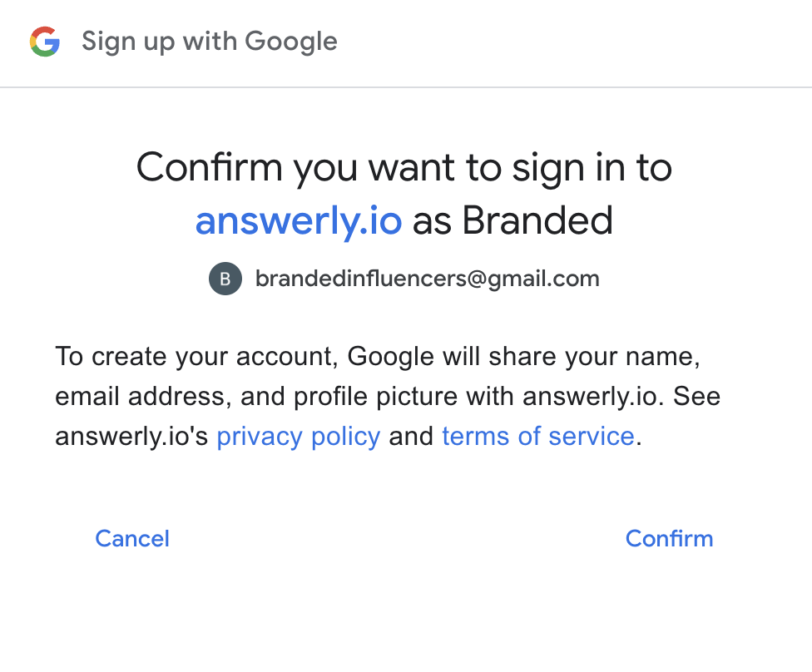This screenshot has width=812, height=672.
Task: Click the Google G logo
Action: pos(45,42)
